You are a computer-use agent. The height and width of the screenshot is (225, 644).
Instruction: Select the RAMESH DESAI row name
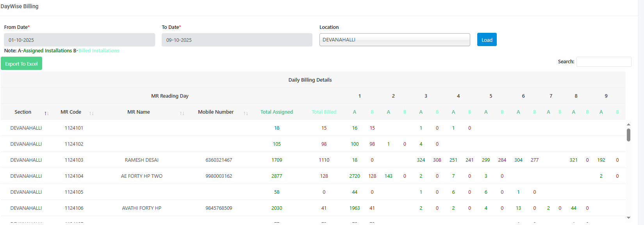point(141,160)
